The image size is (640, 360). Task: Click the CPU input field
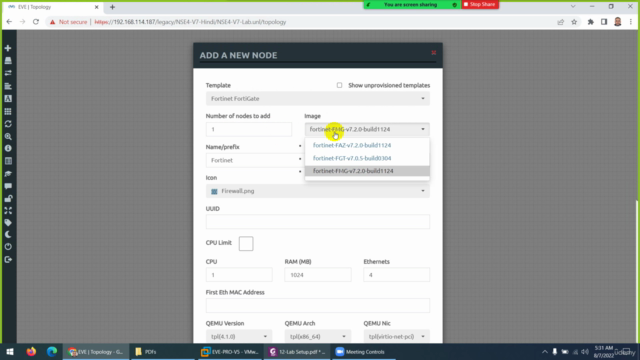[239, 275]
